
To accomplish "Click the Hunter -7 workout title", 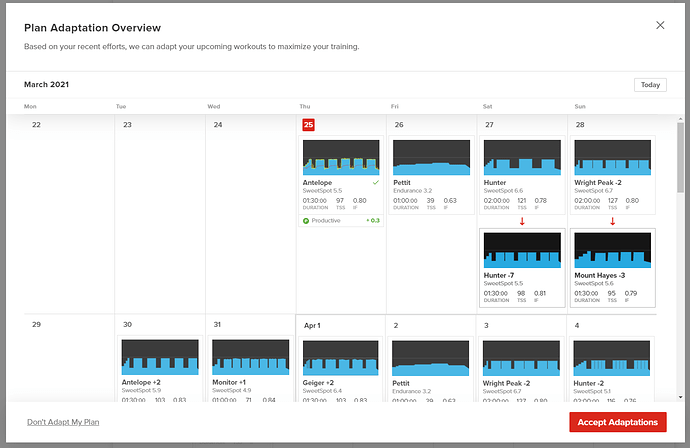I will (499, 275).
